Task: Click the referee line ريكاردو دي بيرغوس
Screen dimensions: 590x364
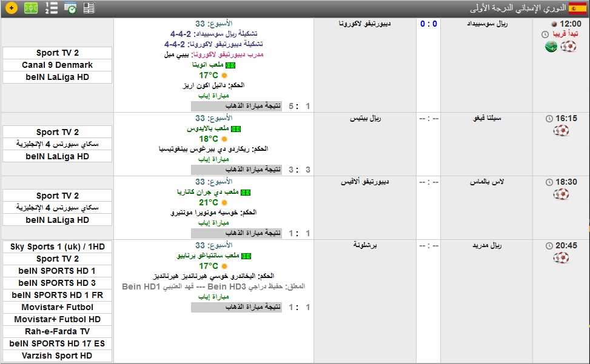Action: (213, 149)
